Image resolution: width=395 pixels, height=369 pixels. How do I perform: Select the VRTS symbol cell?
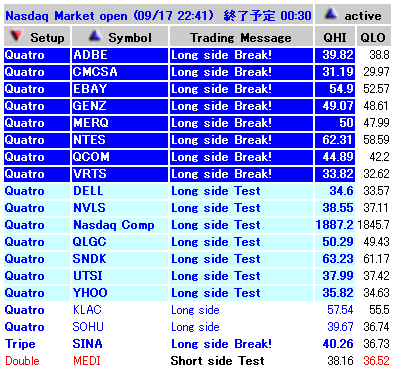(x=120, y=174)
